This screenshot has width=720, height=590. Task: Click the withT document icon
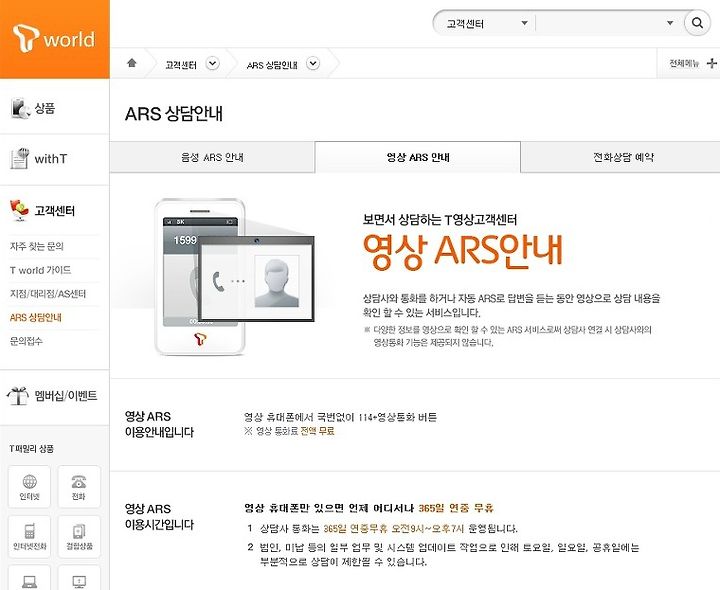pyautogui.click(x=20, y=158)
